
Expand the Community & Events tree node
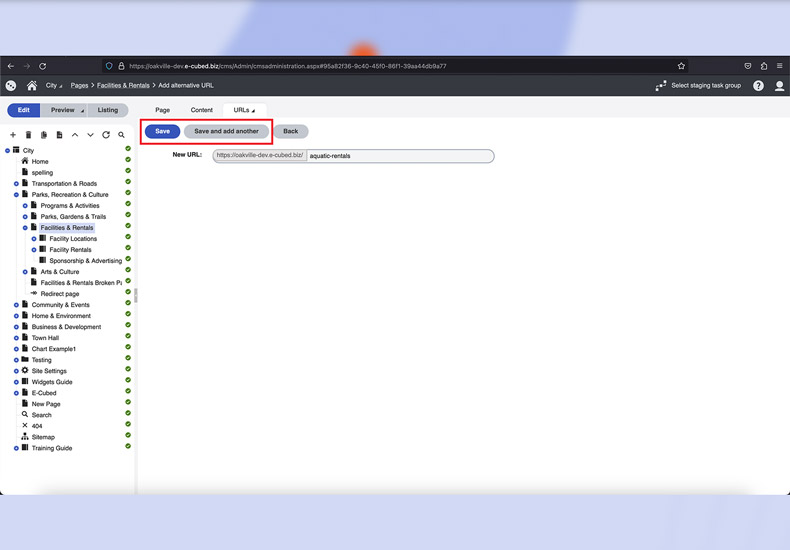[16, 305]
